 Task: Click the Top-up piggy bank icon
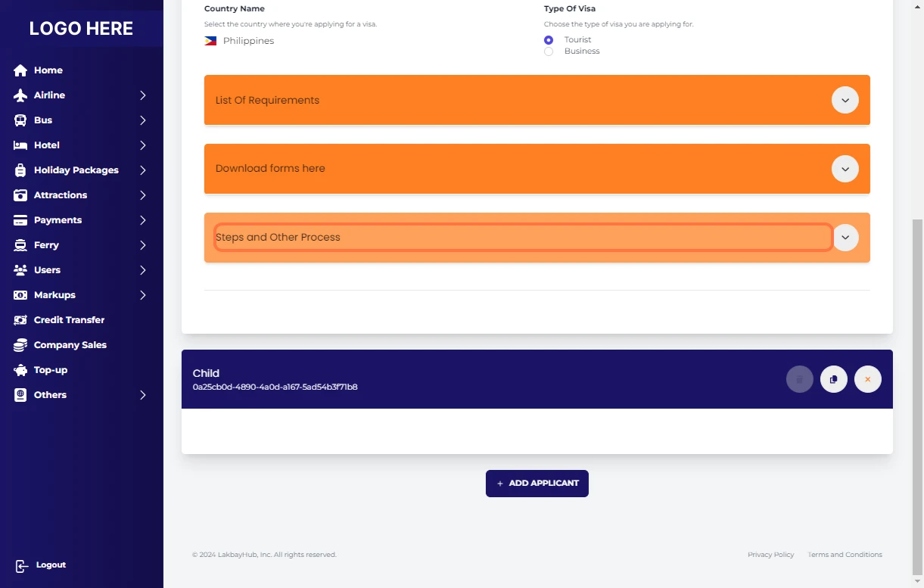click(20, 370)
